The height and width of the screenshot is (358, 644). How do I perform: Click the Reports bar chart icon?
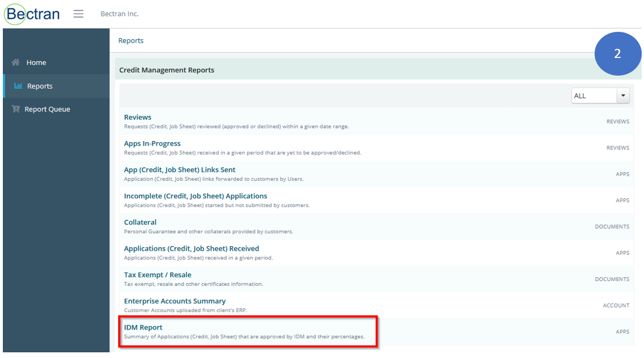[x=18, y=85]
